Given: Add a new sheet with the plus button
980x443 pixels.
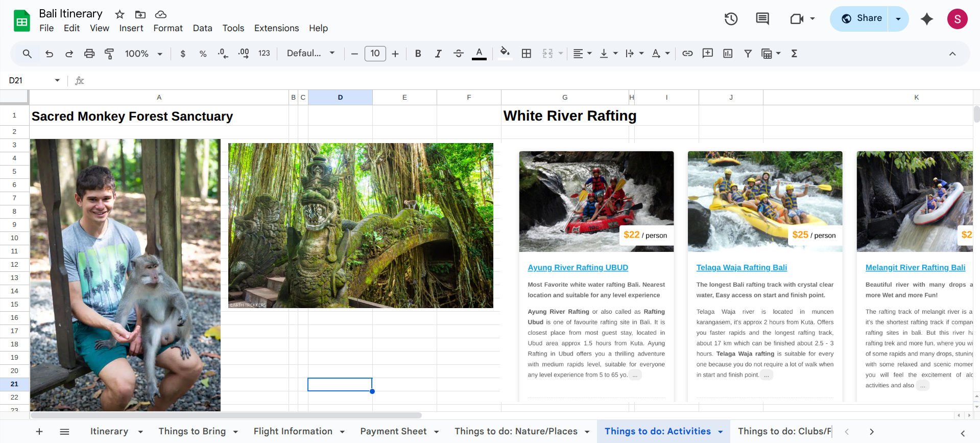Looking at the screenshot, I should [x=39, y=432].
